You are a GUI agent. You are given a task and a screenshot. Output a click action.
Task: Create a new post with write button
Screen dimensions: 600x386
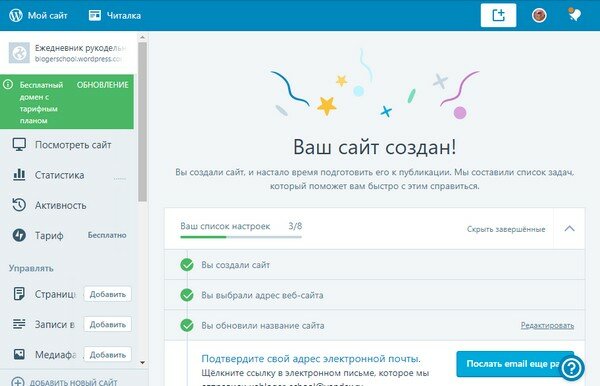498,15
